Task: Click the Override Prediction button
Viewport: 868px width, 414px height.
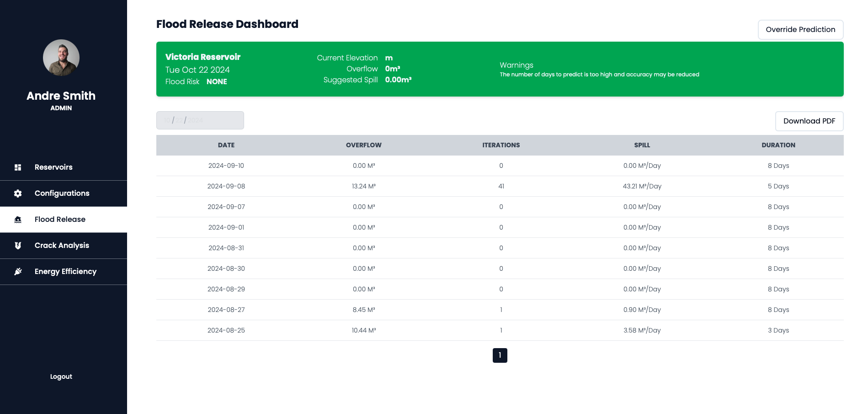Action: (800, 30)
